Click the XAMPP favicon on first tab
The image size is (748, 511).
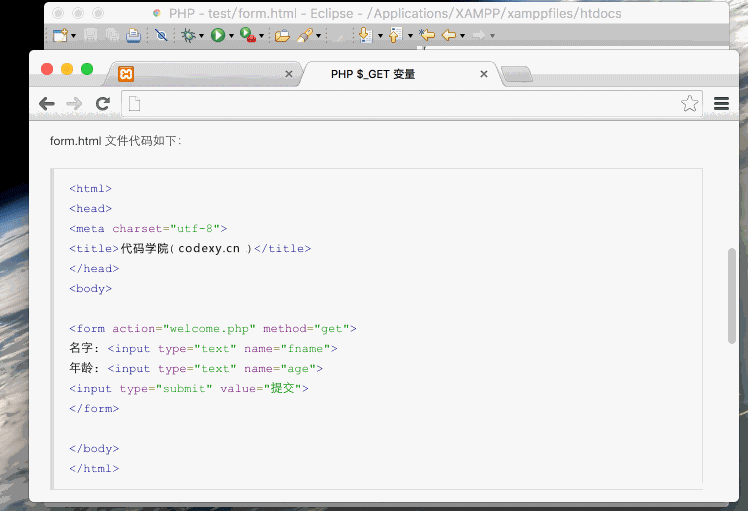(x=126, y=74)
